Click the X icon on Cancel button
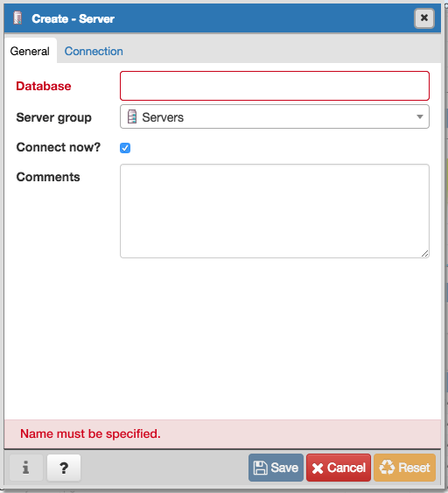448x493 pixels. point(318,468)
